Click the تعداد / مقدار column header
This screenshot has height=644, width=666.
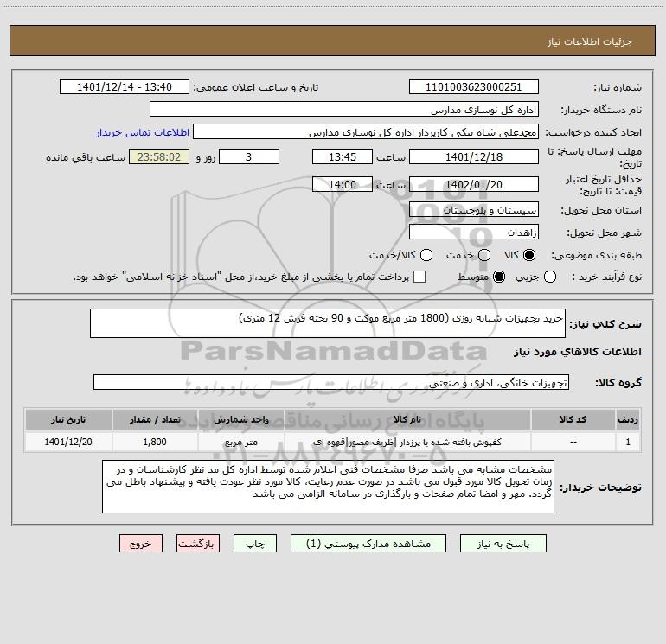pyautogui.click(x=155, y=419)
